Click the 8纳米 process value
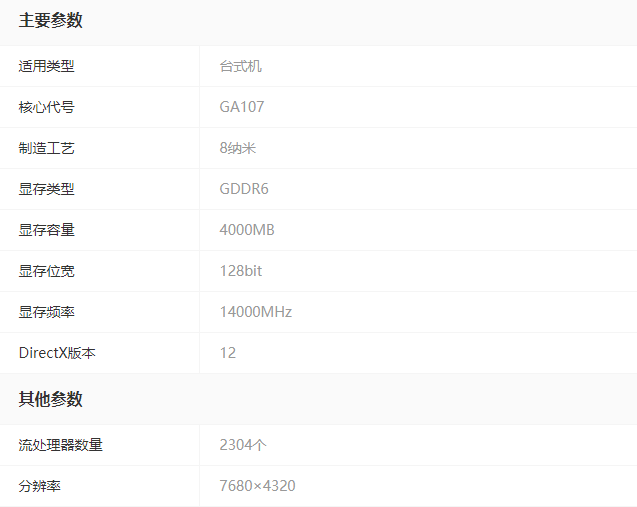 [x=238, y=148]
